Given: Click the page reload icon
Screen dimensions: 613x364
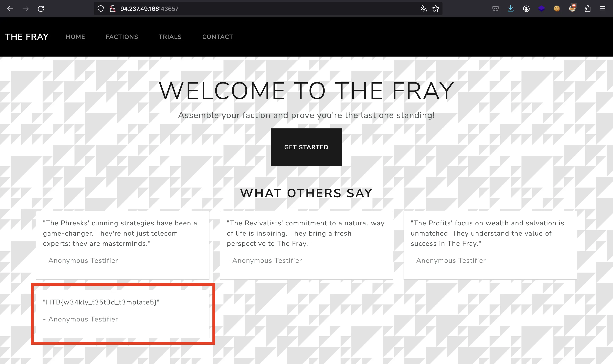Looking at the screenshot, I should point(41,8).
